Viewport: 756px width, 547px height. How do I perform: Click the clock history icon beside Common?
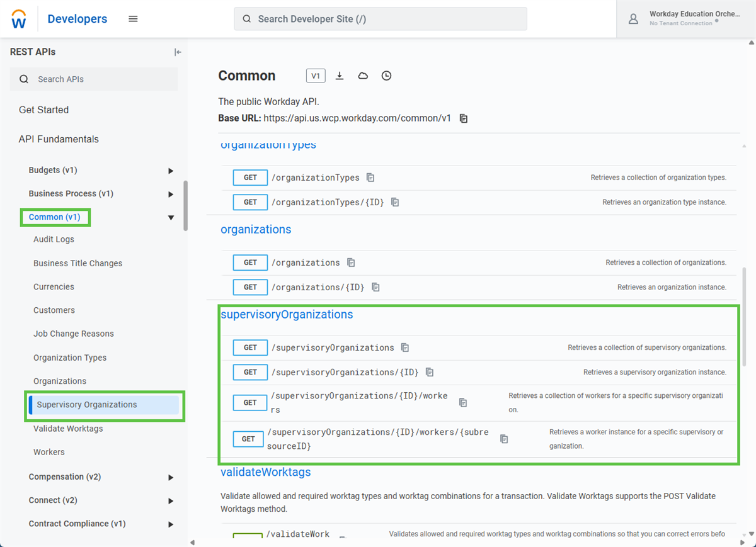pyautogui.click(x=386, y=76)
